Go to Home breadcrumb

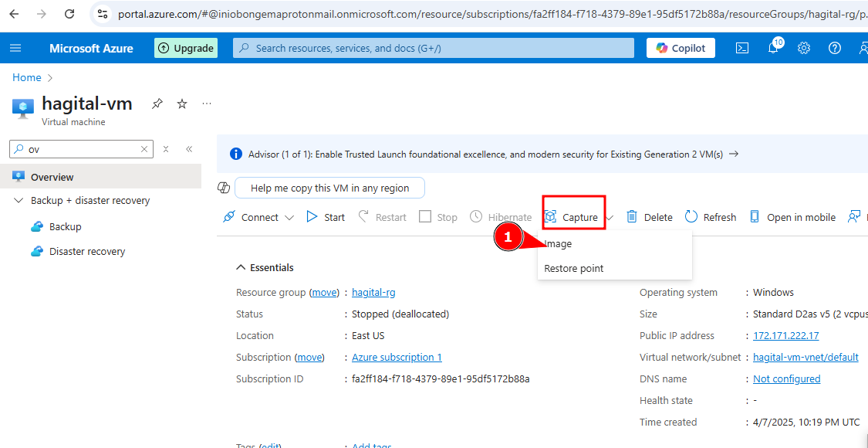(26, 77)
